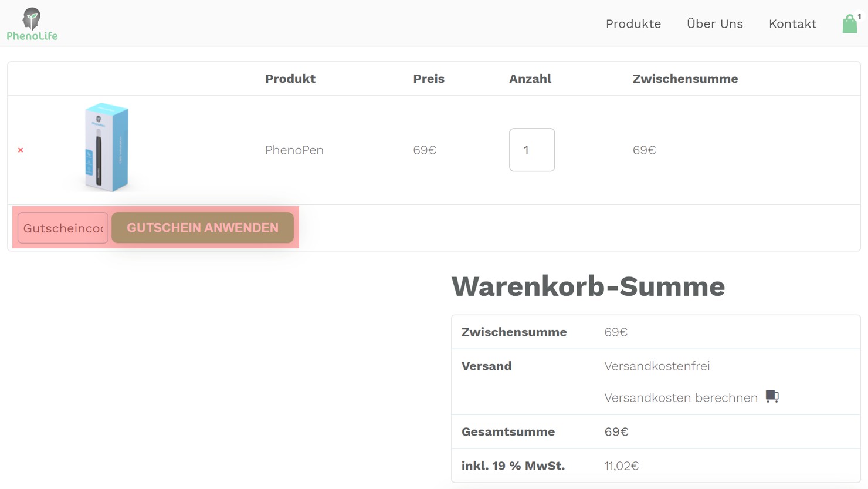Select the Versandkostenfrei shipping text
Screen dimensions: 868x489
(x=657, y=366)
